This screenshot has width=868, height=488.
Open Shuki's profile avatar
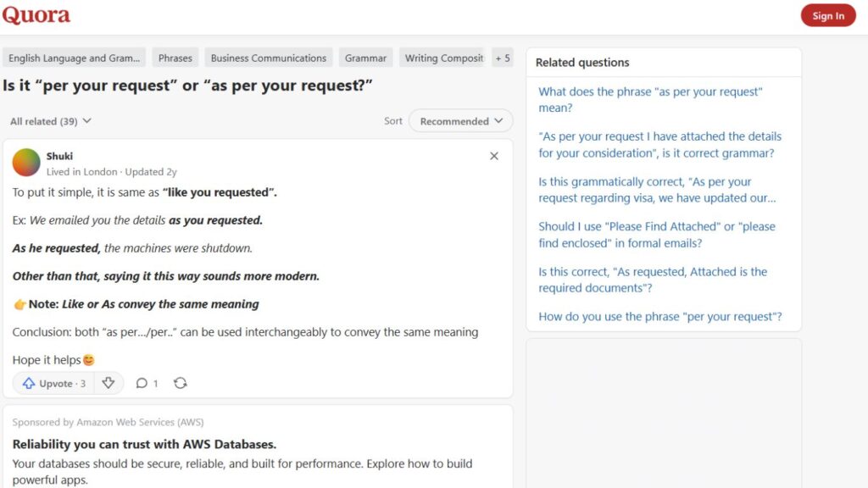pyautogui.click(x=26, y=162)
